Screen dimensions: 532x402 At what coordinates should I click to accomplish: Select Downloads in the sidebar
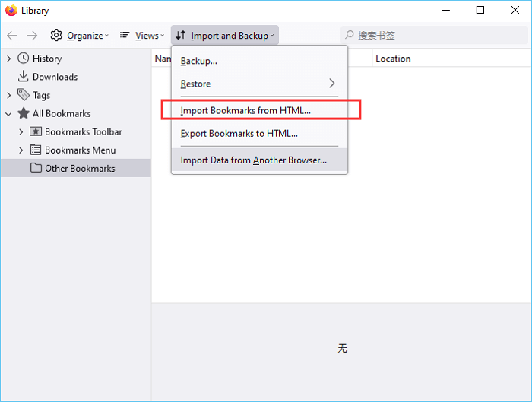[76, 77]
